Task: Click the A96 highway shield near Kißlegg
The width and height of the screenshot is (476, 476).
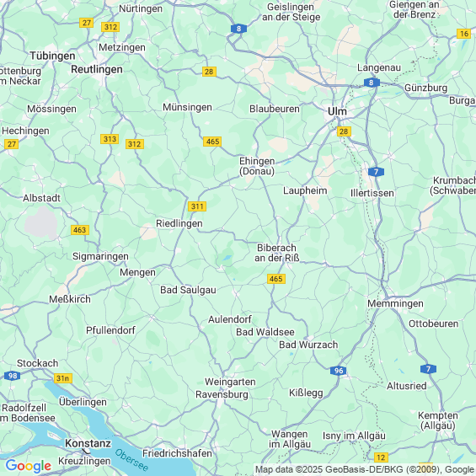Action: (338, 371)
